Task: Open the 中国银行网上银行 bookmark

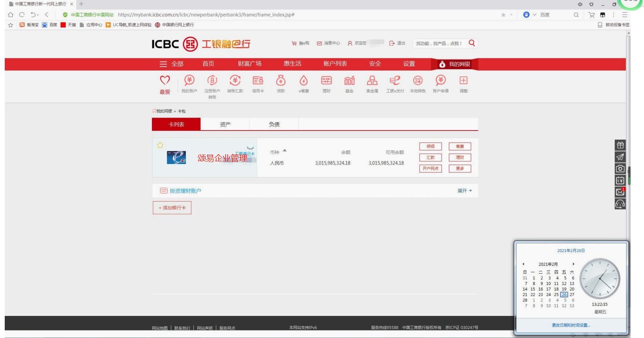Action: [174, 25]
